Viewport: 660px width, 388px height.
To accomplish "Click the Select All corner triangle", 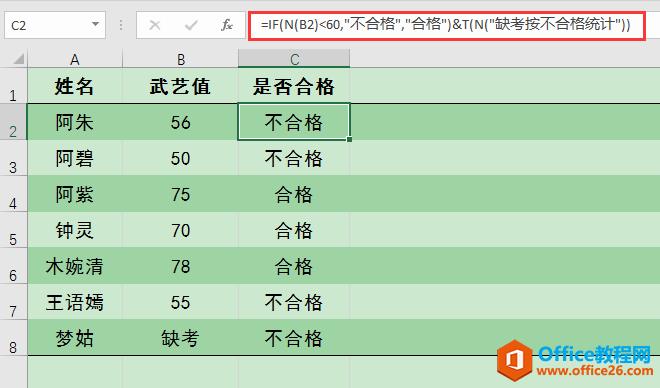I will click(18, 59).
